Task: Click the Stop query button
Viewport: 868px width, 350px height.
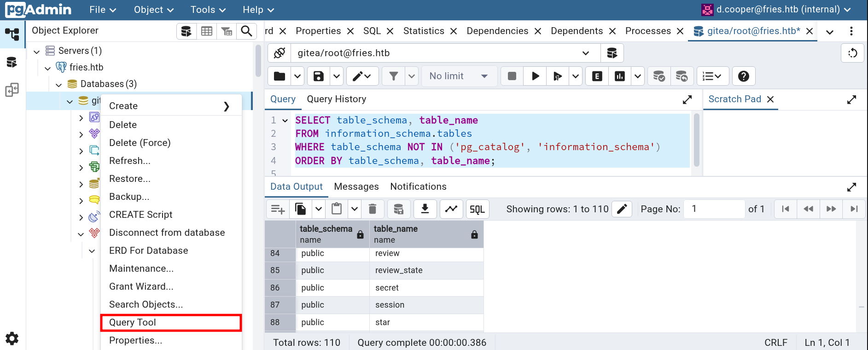Action: click(512, 76)
